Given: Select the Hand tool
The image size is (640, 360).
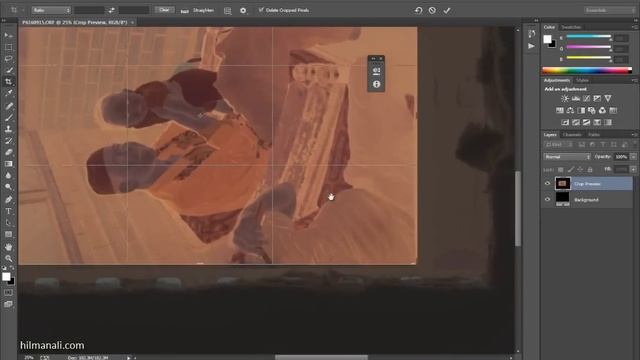Looking at the screenshot, I should 8,247.
